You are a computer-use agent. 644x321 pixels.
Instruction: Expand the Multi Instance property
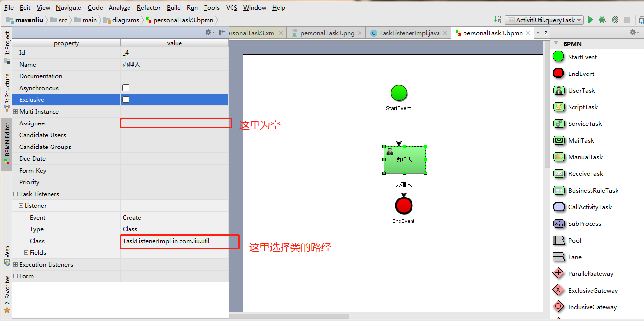click(x=16, y=112)
